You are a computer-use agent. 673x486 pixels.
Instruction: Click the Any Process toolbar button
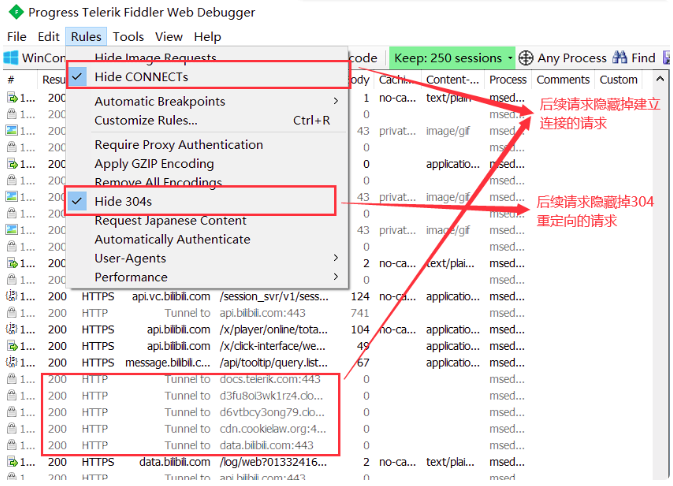click(563, 58)
